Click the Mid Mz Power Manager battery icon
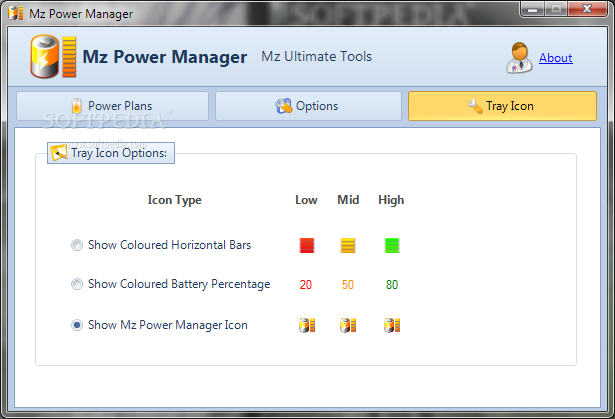615x419 pixels. click(348, 325)
